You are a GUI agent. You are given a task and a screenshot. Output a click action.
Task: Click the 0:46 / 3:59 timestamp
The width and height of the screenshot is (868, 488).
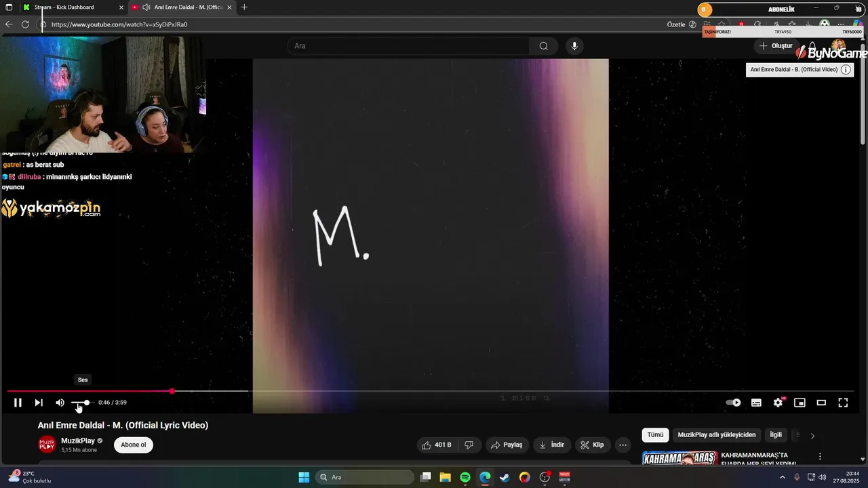(113, 403)
